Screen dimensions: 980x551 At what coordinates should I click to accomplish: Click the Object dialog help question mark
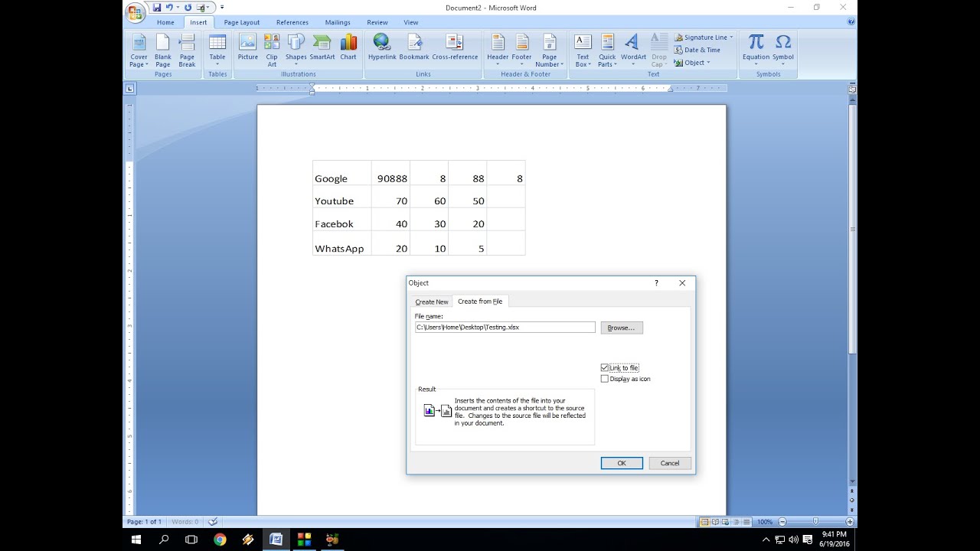tap(656, 283)
